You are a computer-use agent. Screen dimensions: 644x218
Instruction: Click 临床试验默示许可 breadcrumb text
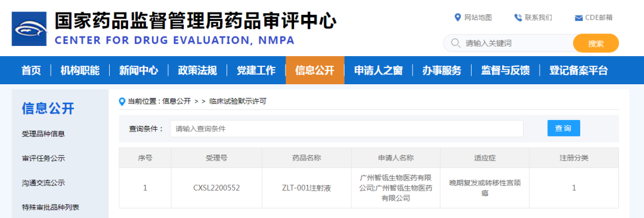[x=238, y=101]
